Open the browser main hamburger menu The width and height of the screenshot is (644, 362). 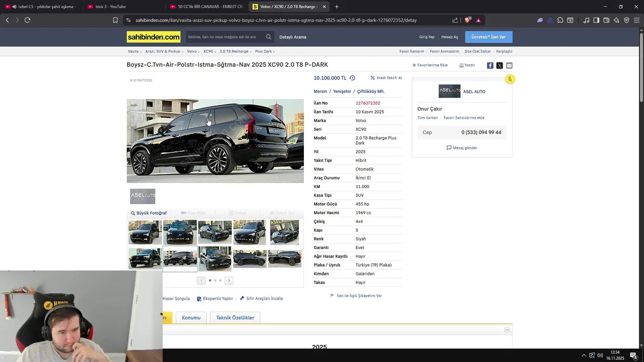coord(636,20)
